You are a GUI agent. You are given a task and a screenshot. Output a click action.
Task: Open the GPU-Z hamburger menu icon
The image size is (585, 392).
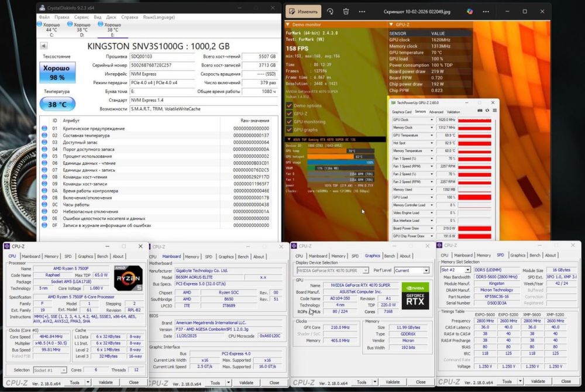point(494,111)
